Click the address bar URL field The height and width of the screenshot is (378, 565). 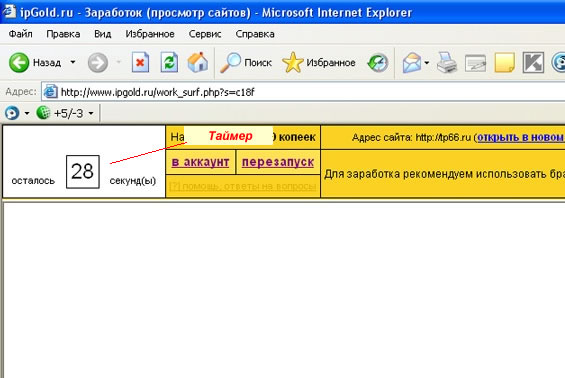[303, 92]
